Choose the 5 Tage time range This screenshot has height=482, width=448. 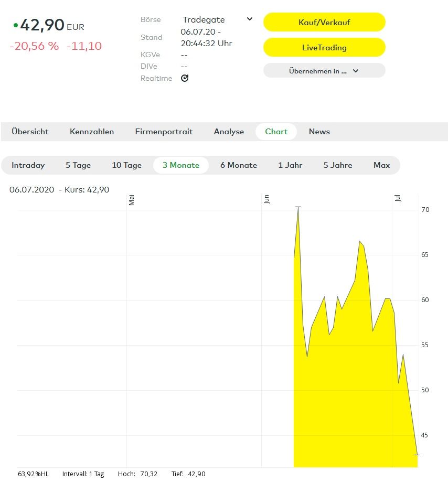click(78, 165)
